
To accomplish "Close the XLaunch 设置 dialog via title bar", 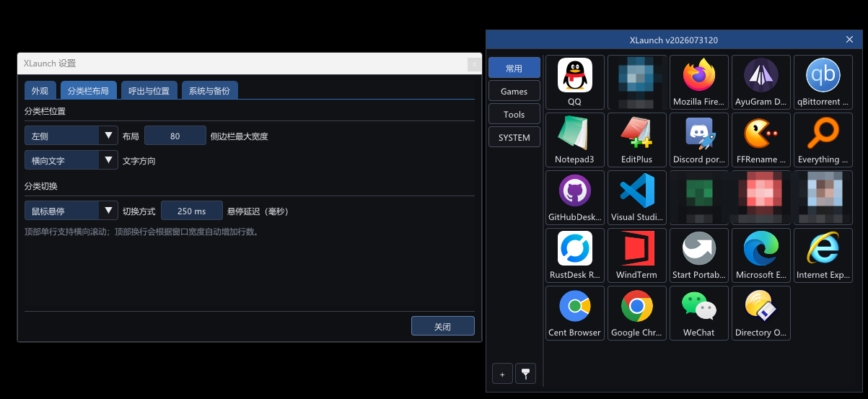I will 474,64.
